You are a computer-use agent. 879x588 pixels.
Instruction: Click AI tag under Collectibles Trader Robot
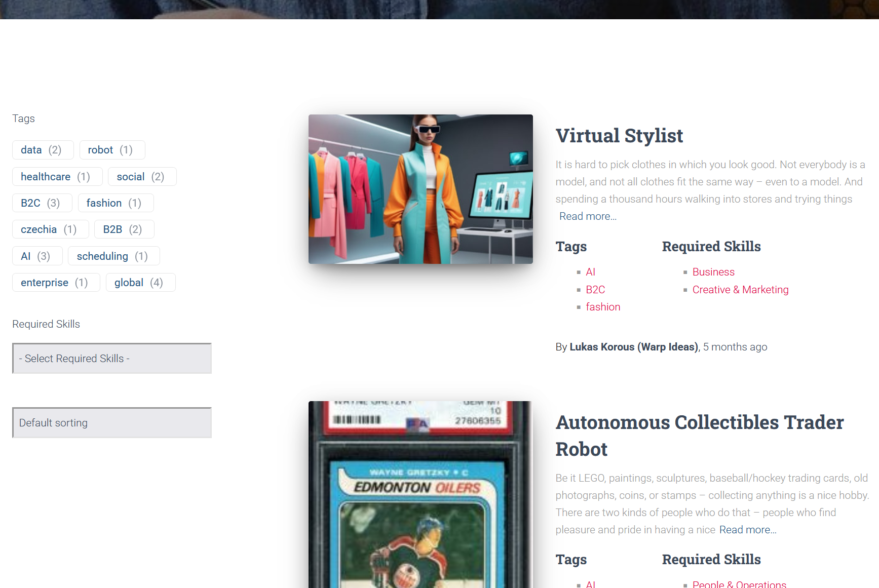[x=591, y=584]
